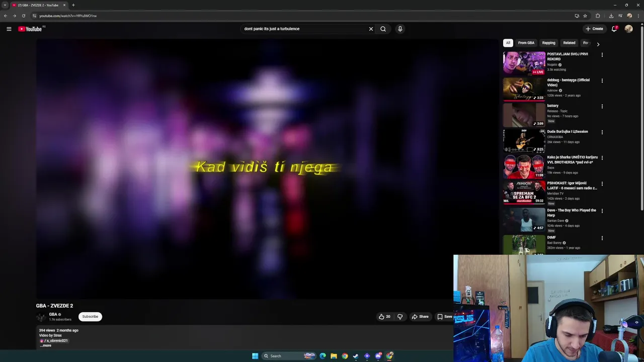Click the Create button
The height and width of the screenshot is (362, 644).
pyautogui.click(x=594, y=29)
